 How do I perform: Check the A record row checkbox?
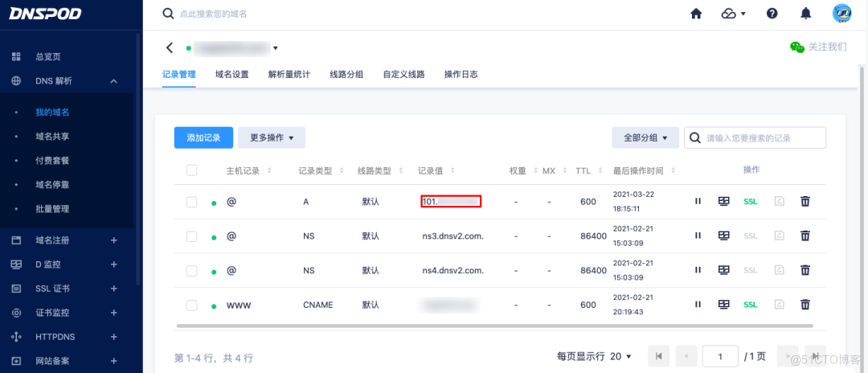(191, 202)
